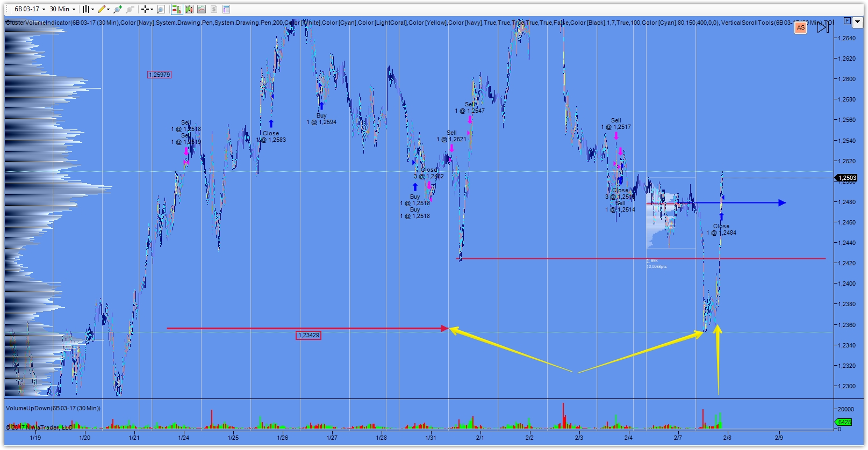
Task: Expand the crosshair cursor dropdown arrow
Action: click(x=152, y=9)
